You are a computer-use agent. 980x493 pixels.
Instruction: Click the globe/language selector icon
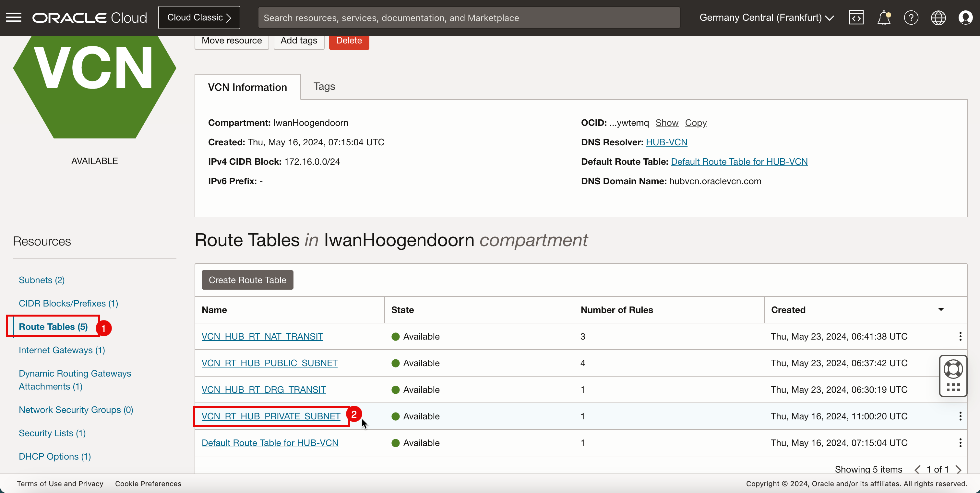[938, 17]
